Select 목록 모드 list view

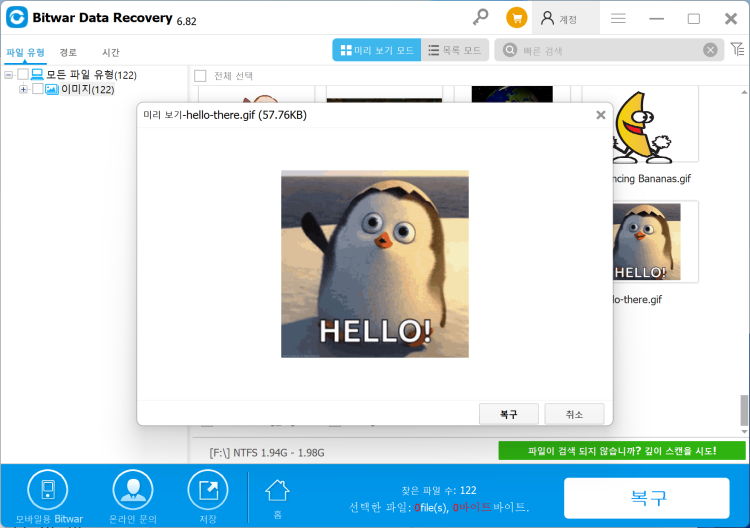455,50
